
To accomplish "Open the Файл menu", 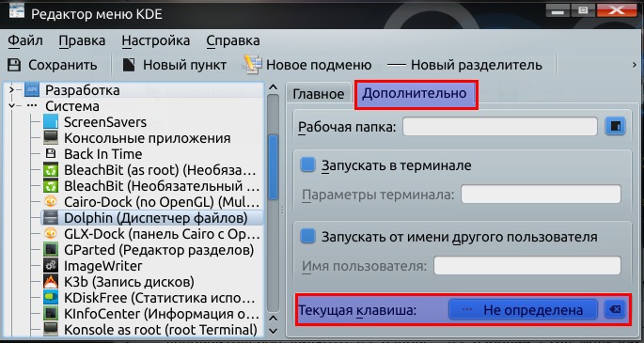I will 25,41.
